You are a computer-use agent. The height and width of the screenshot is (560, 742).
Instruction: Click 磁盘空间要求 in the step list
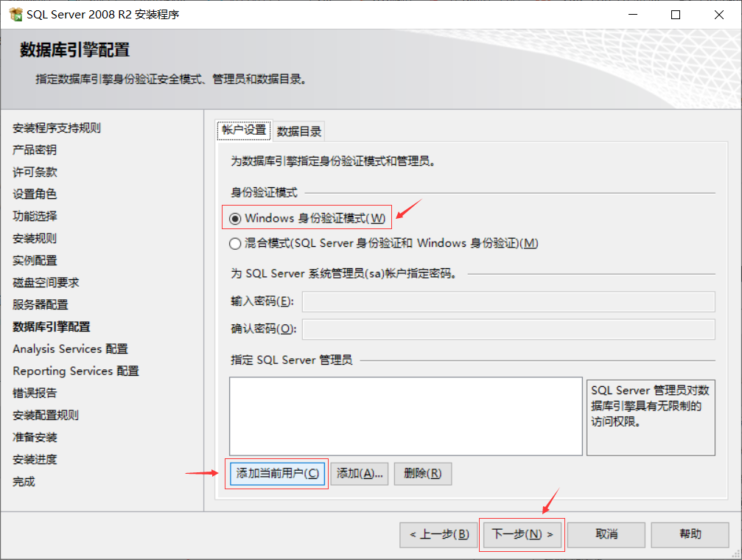coord(46,283)
